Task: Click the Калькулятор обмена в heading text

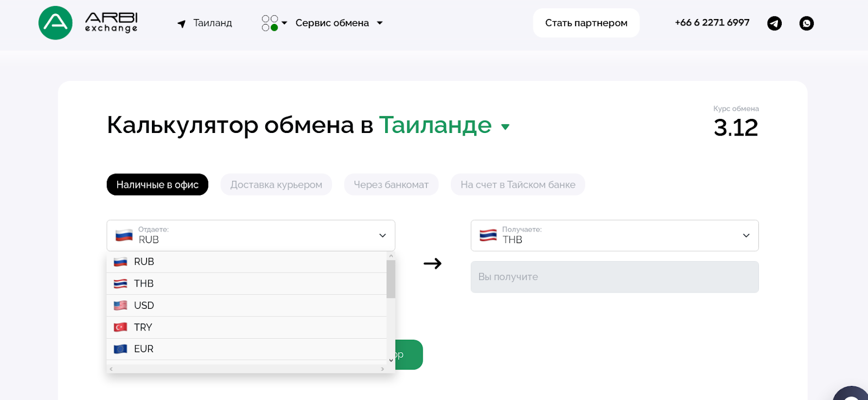Action: [x=240, y=125]
